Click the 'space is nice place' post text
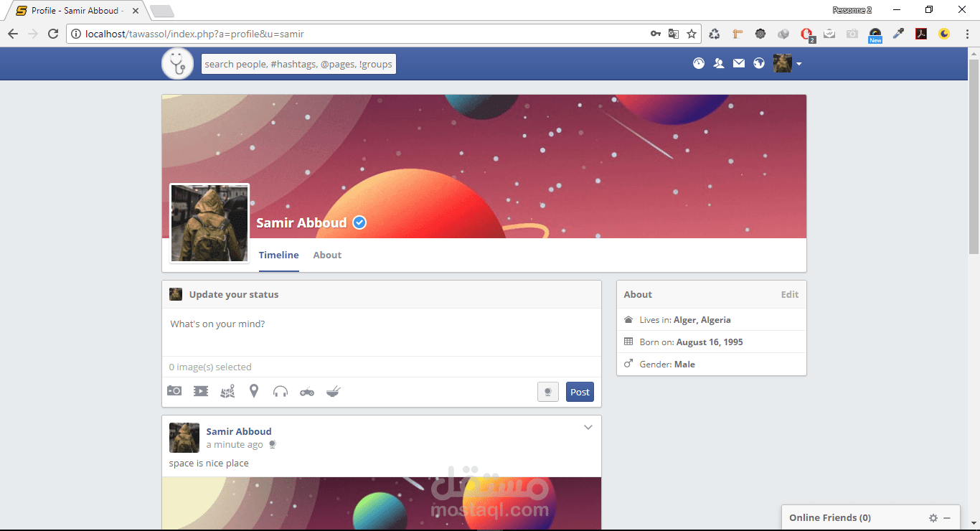The image size is (980, 531). tap(209, 463)
